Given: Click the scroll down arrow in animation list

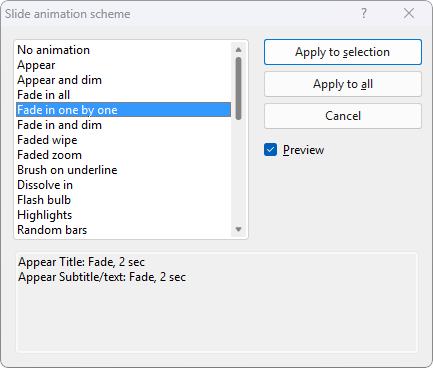Looking at the screenshot, I should click(x=238, y=229).
